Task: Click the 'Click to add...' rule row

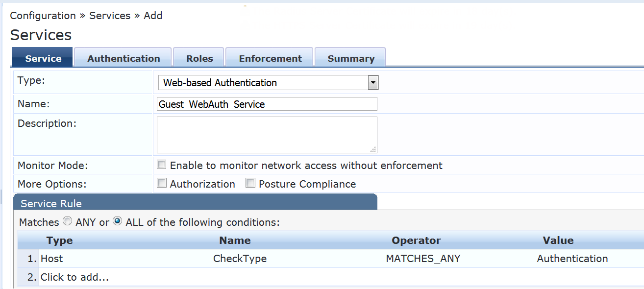Action: (74, 277)
